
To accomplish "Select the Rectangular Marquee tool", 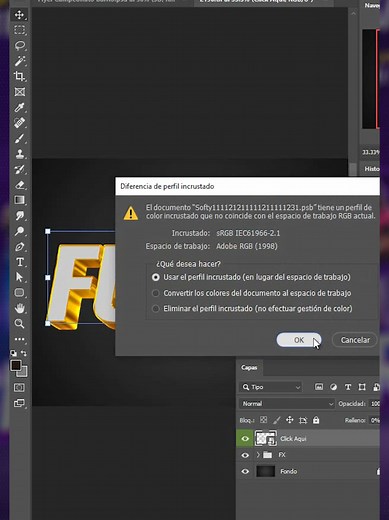I will pos(19,30).
